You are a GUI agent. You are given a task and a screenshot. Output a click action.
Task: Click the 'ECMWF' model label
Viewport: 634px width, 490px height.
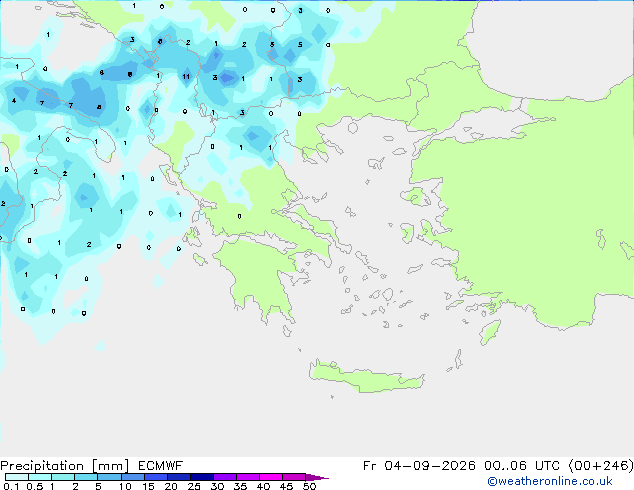point(161,466)
